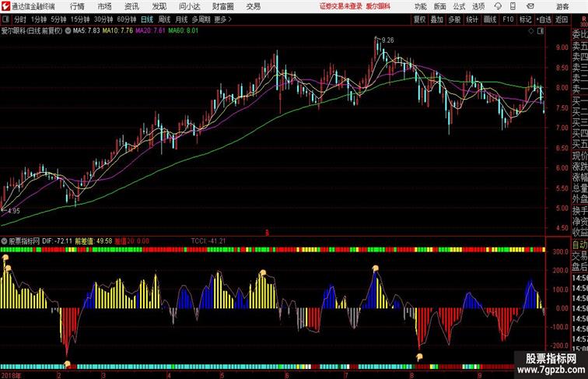Click the 证券交易未登录 login link
Viewport: 588px width, 379px height.
341,6
